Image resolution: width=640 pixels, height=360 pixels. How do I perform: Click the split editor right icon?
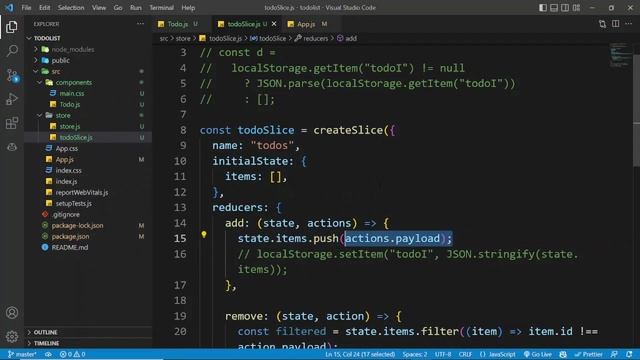coord(616,24)
